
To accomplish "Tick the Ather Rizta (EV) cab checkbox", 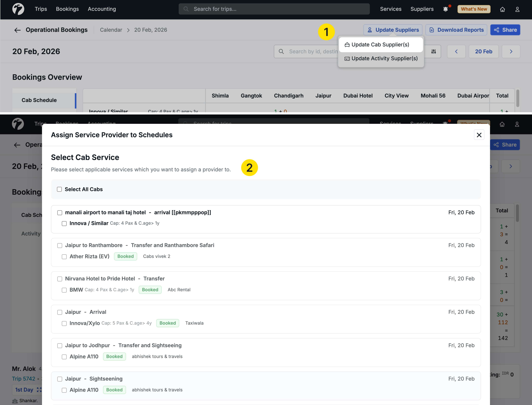I will (64, 257).
